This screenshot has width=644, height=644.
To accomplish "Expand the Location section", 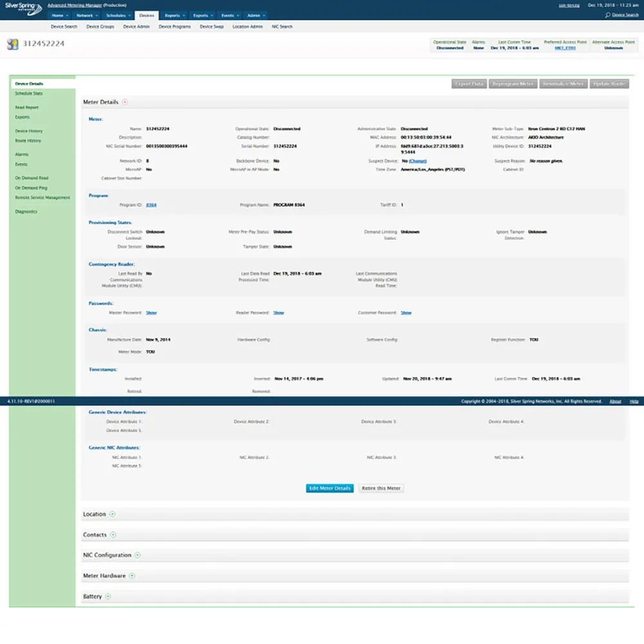I will [x=113, y=514].
